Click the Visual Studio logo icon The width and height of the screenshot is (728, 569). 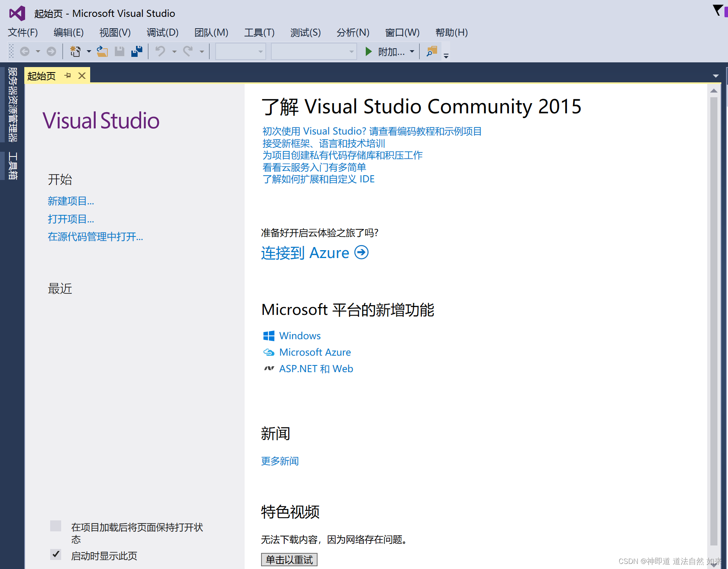pyautogui.click(x=17, y=14)
